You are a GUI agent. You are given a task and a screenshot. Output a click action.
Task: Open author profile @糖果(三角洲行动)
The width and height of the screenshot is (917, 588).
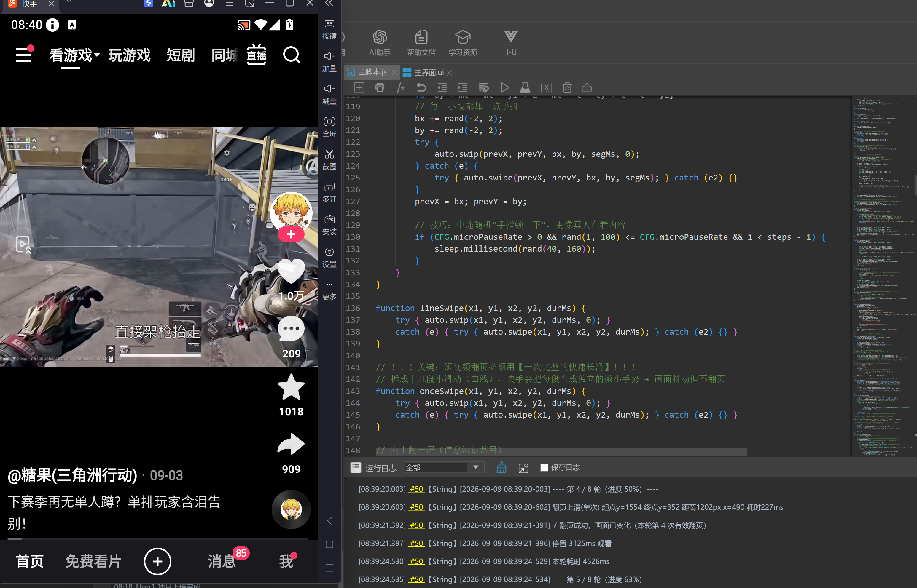pyautogui.click(x=72, y=475)
